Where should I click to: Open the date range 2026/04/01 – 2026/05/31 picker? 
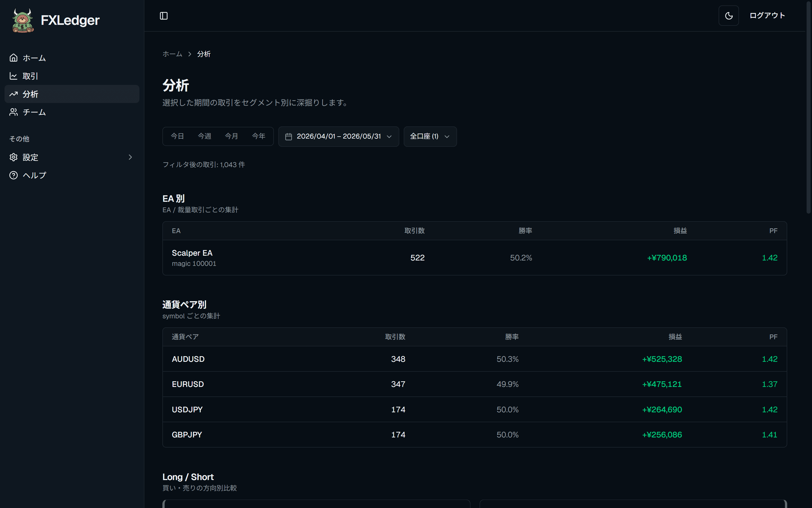pos(339,136)
